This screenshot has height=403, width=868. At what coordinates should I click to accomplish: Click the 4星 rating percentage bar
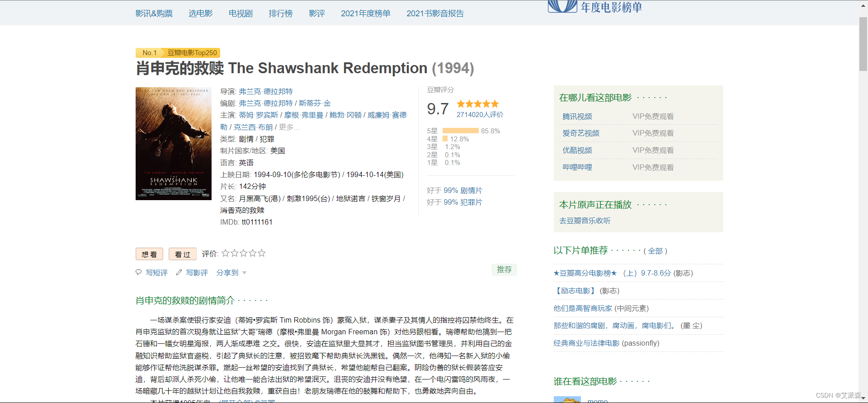click(x=445, y=139)
